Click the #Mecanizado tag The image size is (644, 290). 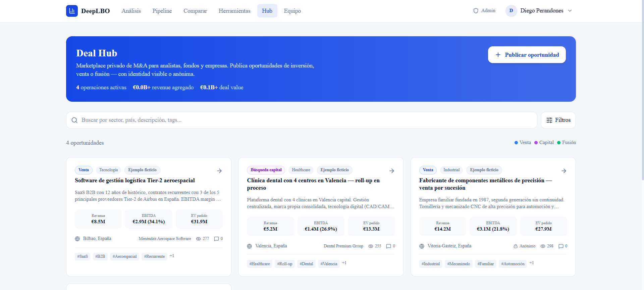459,264
